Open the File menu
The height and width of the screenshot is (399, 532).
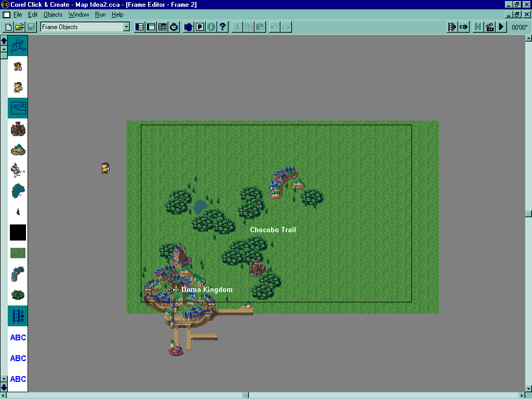tap(18, 15)
